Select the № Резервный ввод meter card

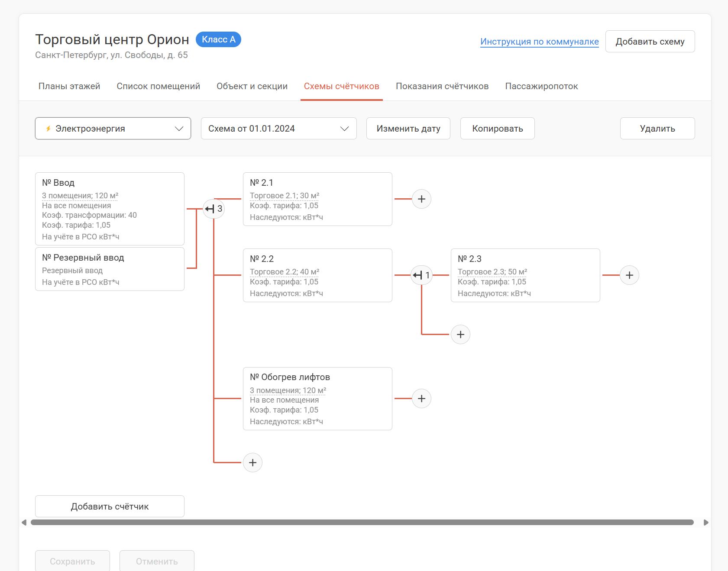pos(110,269)
